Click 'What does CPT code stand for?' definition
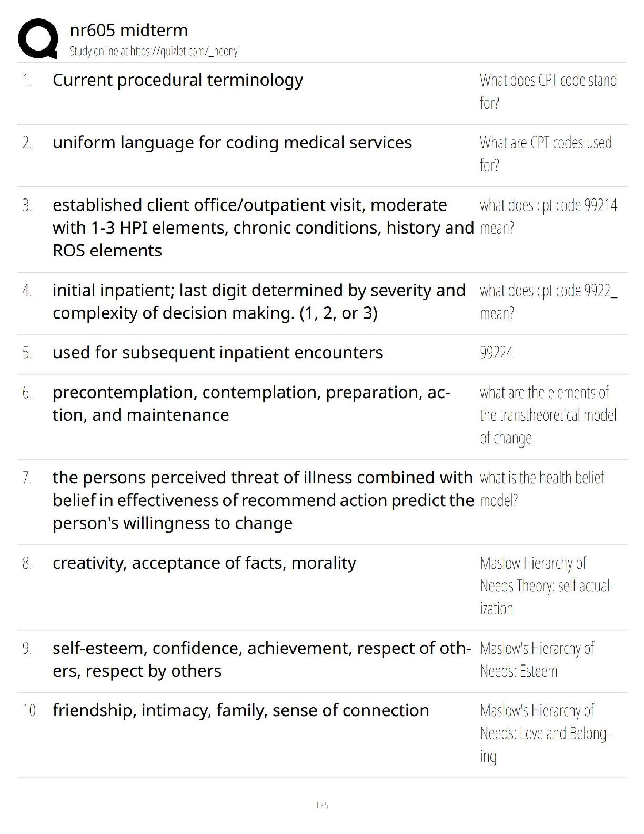The image size is (644, 834). pos(547,91)
